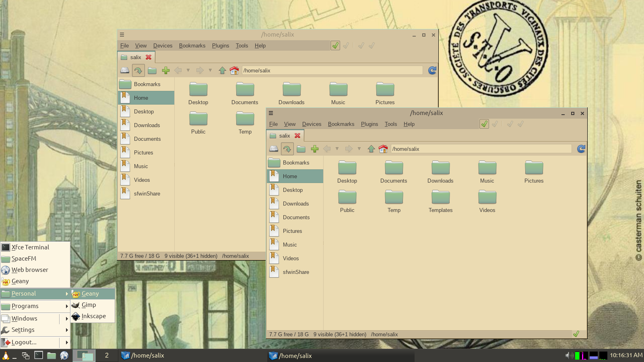The height and width of the screenshot is (362, 644).
Task: Open Desktop folder icon in back window file pane
Action: [198, 89]
